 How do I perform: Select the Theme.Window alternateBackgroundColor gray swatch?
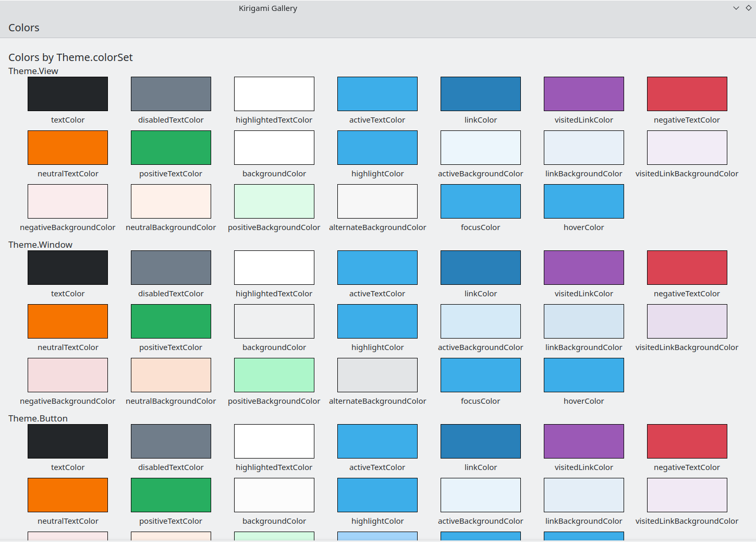[377, 375]
